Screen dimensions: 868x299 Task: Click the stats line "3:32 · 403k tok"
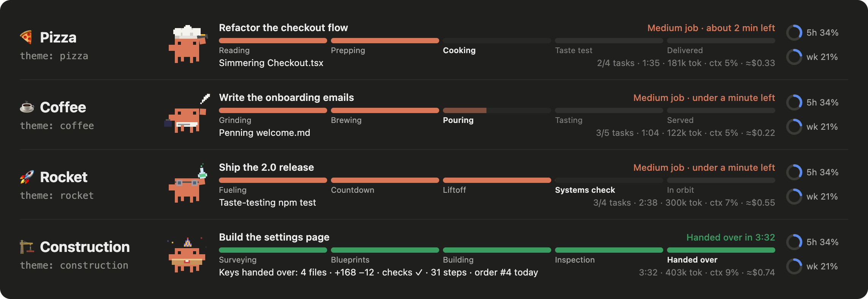click(x=707, y=272)
